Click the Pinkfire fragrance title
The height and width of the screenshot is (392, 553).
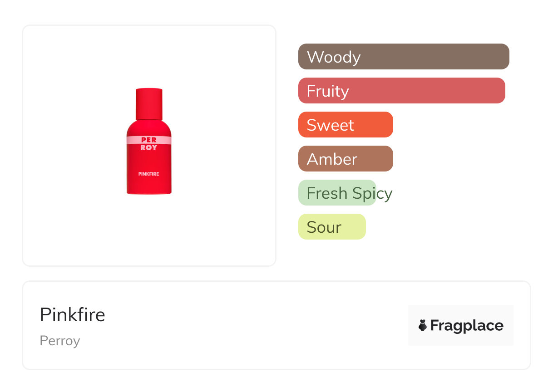pos(73,315)
